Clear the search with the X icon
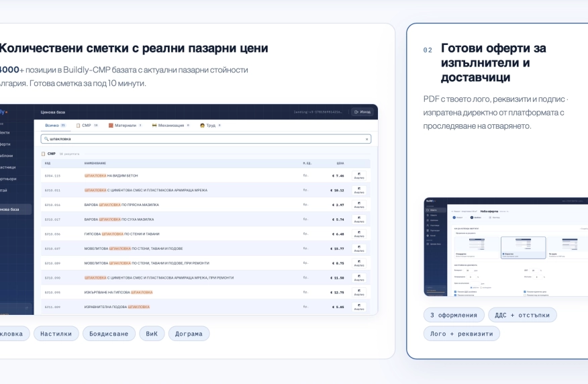 click(366, 139)
